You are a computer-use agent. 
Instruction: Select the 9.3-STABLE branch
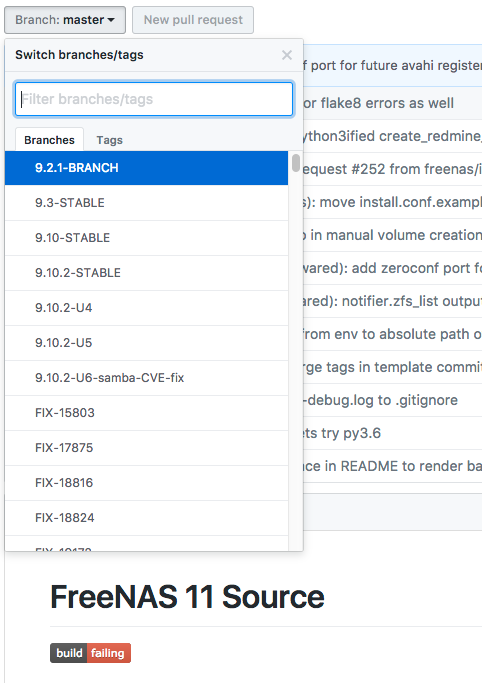146,203
